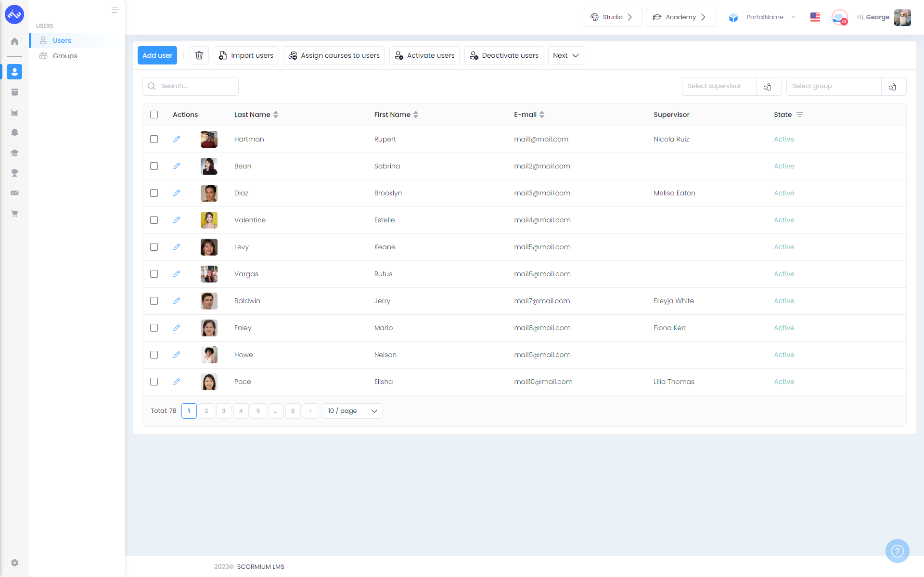Open the notifications bell in sidebar
Viewport: 924px width, 577px height.
[14, 132]
